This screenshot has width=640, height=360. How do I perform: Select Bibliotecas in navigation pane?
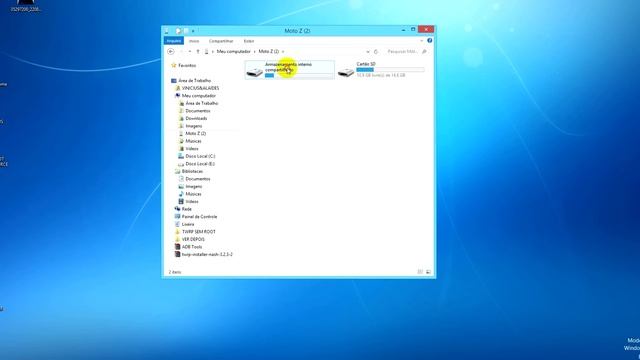click(x=192, y=171)
